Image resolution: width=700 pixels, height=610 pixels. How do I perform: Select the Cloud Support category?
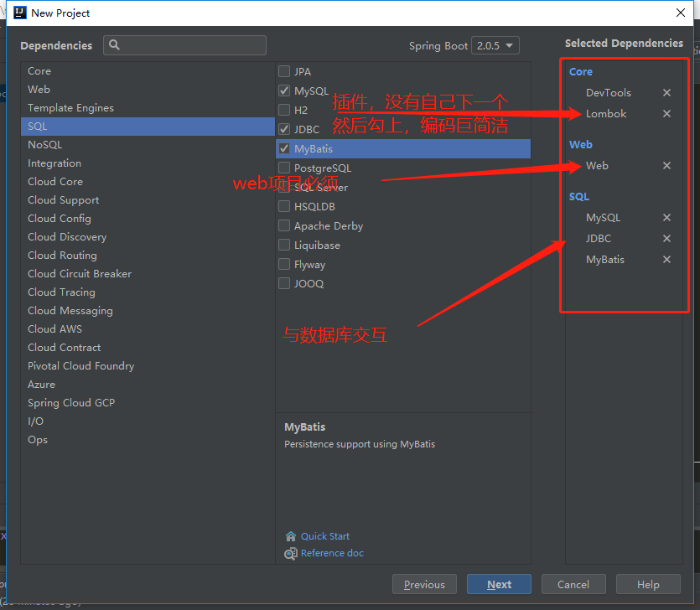click(x=148, y=200)
